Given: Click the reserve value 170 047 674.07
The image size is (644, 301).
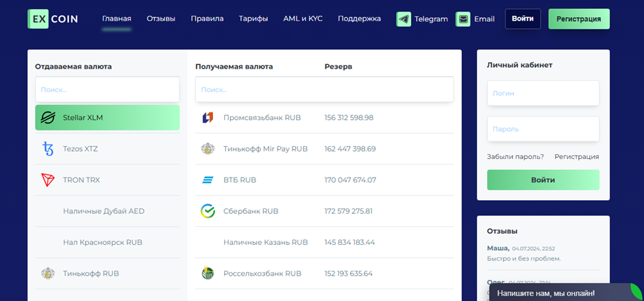Looking at the screenshot, I should (350, 180).
